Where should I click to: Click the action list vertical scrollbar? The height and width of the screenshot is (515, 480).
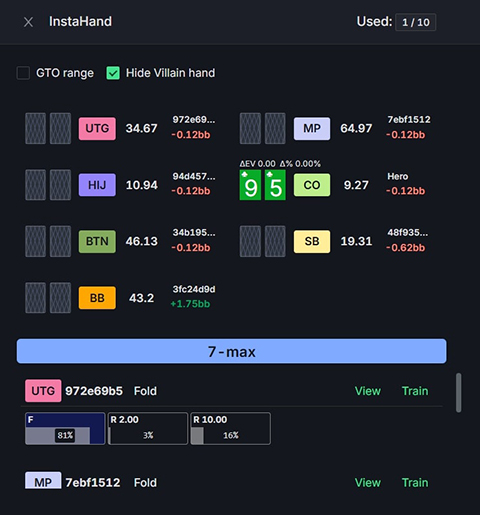coord(459,393)
